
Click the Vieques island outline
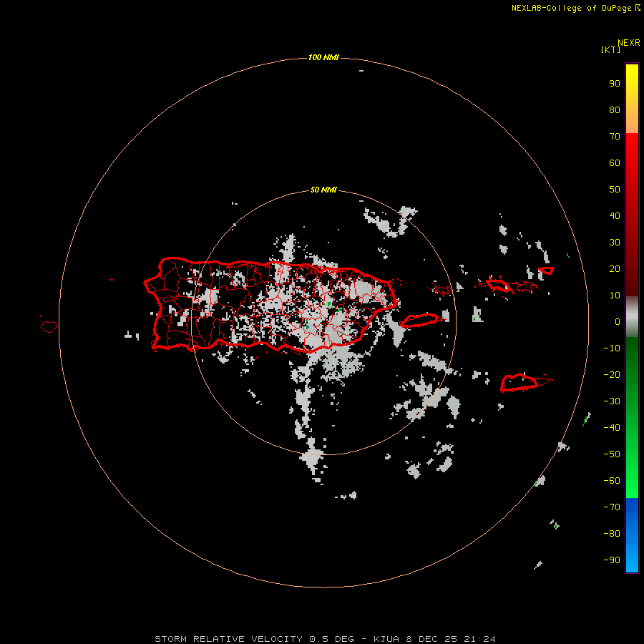(421, 320)
